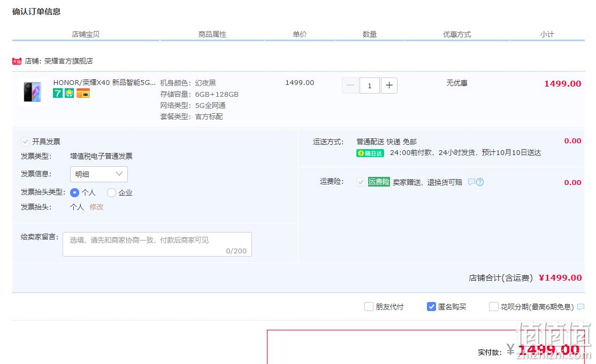596x364 pixels.
Task: Click the 套餐类型: 官方标配 attribute
Action: click(192, 117)
